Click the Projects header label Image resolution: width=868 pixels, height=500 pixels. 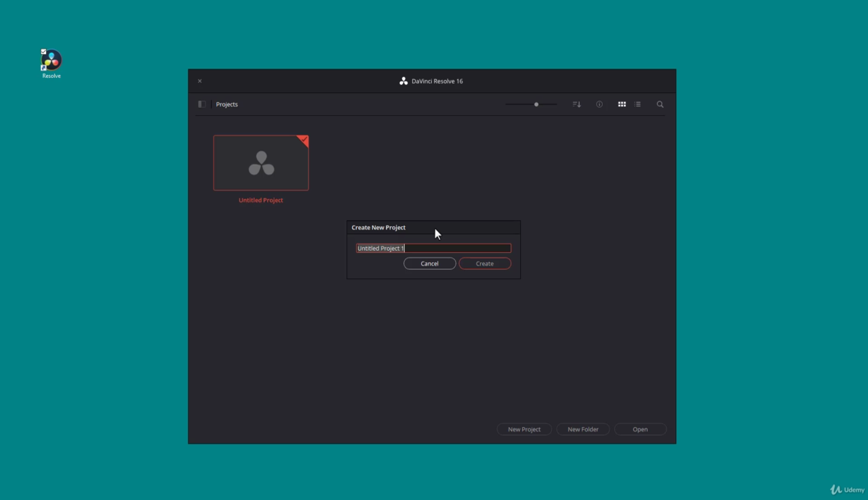(x=227, y=104)
